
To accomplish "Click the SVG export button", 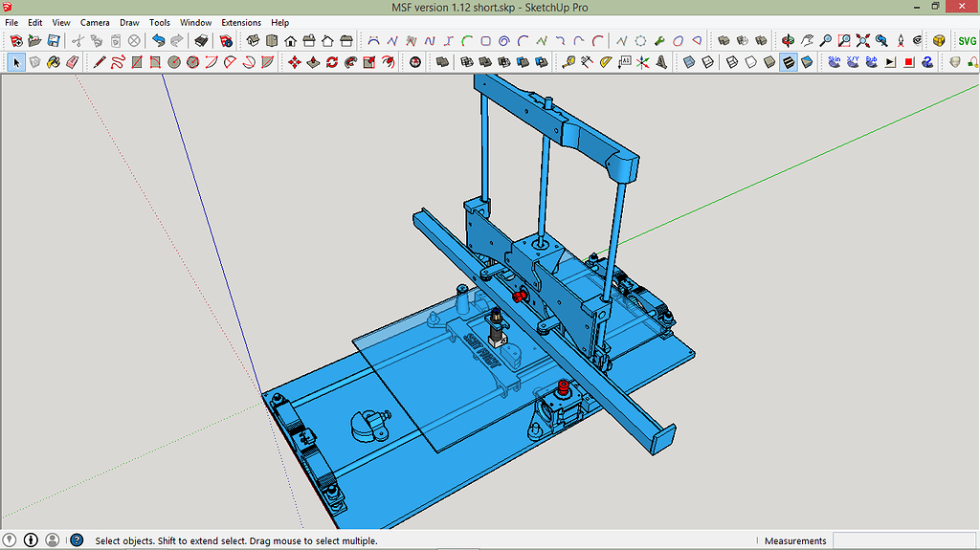I will (967, 41).
